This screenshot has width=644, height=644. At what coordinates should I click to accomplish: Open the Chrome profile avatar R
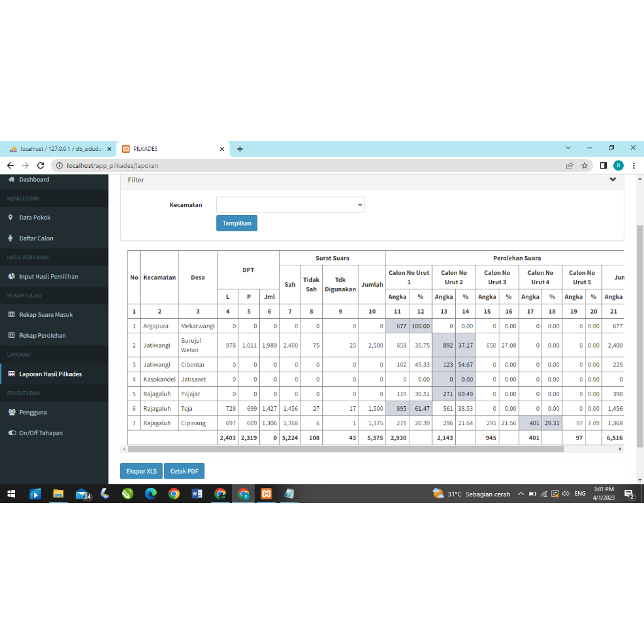click(618, 165)
